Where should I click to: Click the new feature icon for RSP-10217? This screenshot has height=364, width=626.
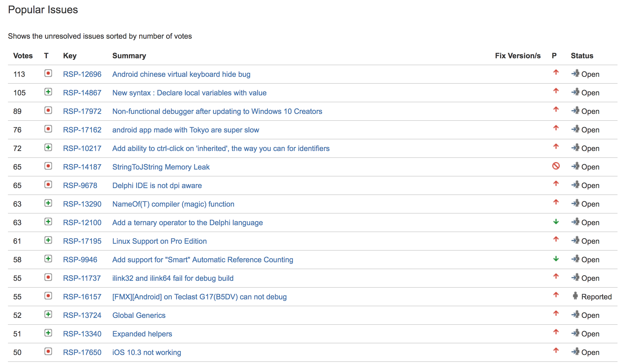click(x=48, y=147)
